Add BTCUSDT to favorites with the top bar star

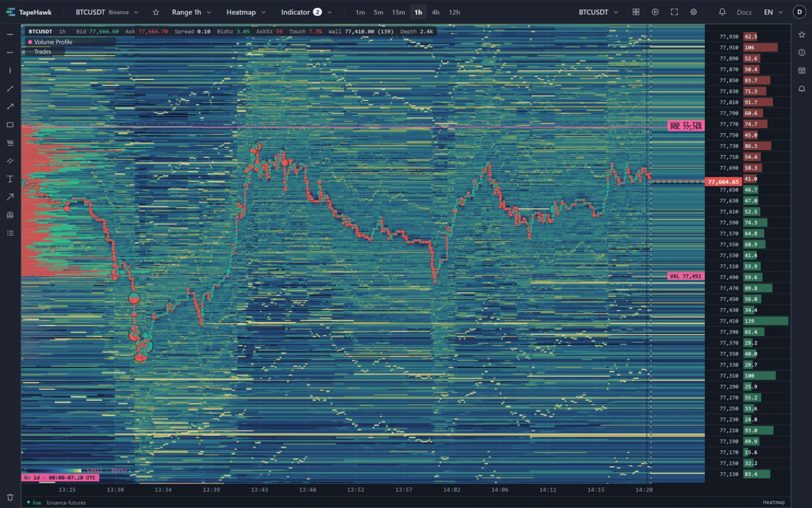(x=156, y=12)
